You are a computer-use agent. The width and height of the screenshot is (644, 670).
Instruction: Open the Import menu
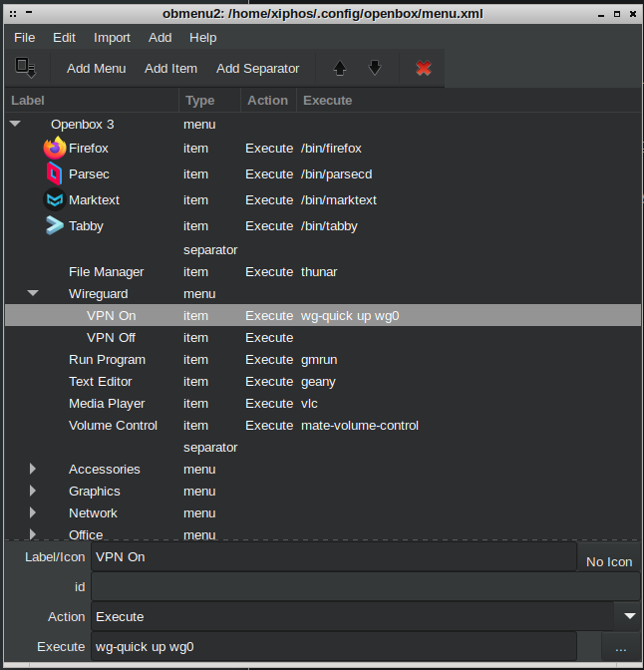pos(112,38)
